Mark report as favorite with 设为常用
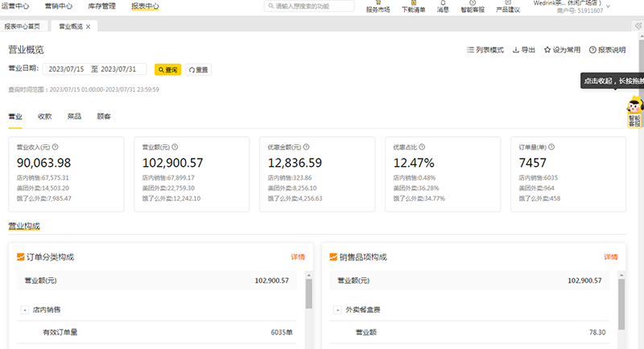The height and width of the screenshot is (349, 644). pyautogui.click(x=562, y=50)
